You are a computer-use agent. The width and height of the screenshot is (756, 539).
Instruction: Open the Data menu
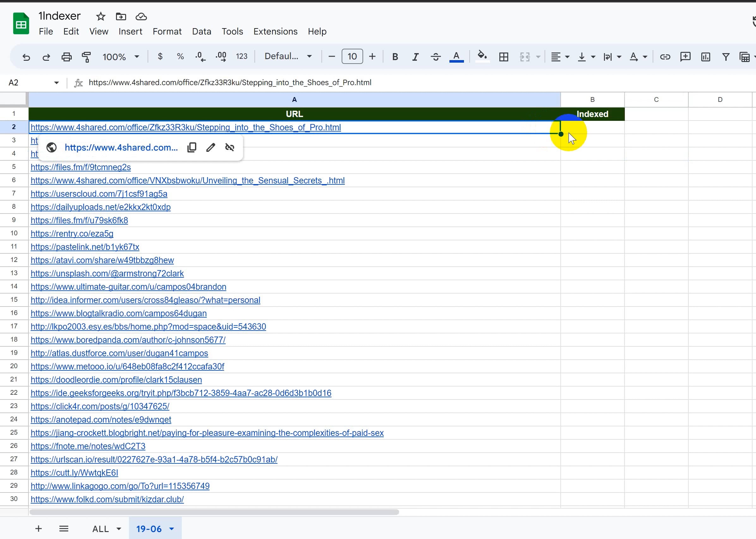pos(202,32)
